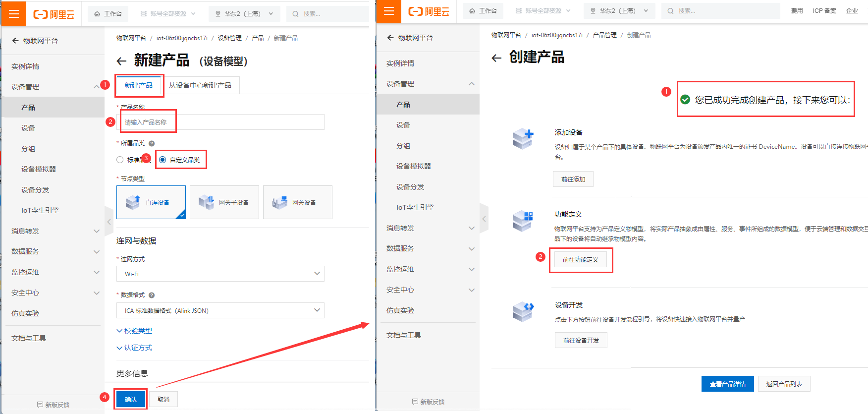Open the 数据格式 ICA standard format dropdown
Image resolution: width=868 pixels, height=414 pixels.
(x=220, y=310)
